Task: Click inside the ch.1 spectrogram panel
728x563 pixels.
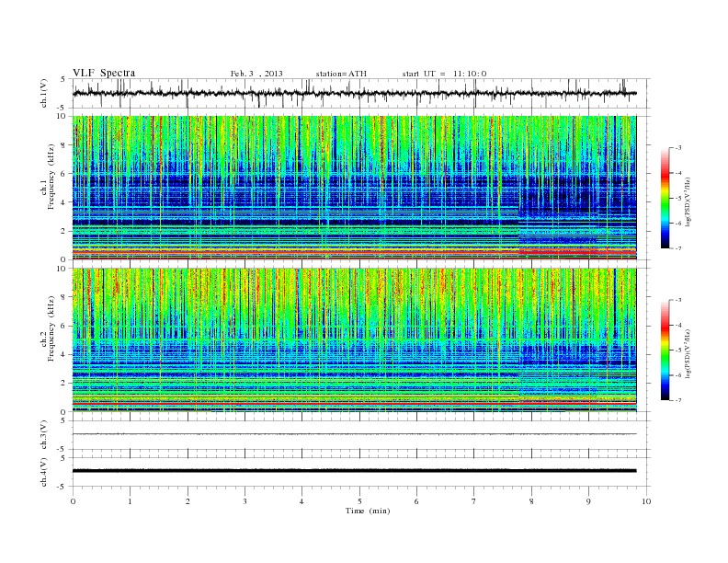Action: pos(354,188)
